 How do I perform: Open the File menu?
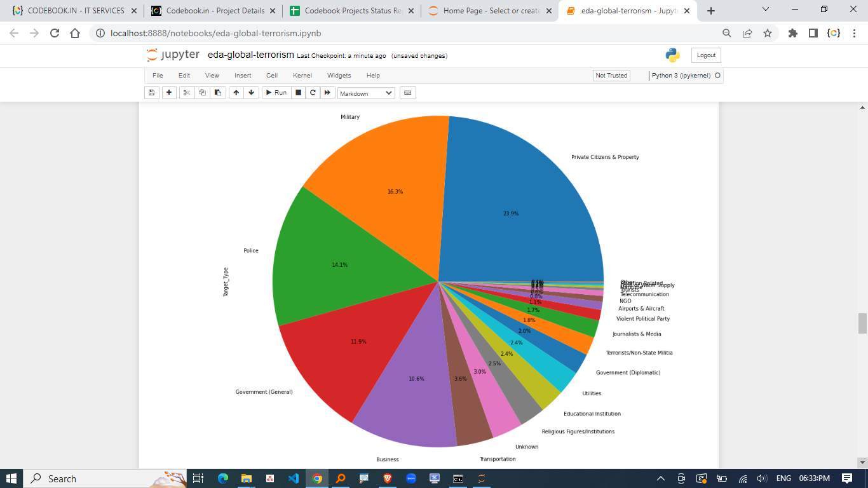point(158,76)
